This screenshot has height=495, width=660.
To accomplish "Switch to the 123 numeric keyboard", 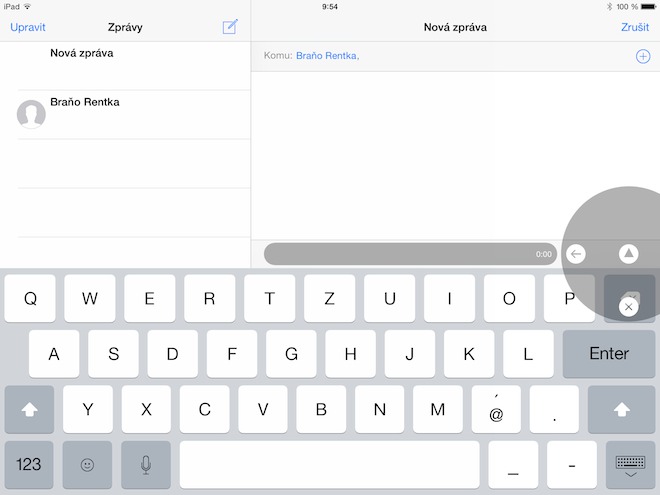I will [29, 465].
